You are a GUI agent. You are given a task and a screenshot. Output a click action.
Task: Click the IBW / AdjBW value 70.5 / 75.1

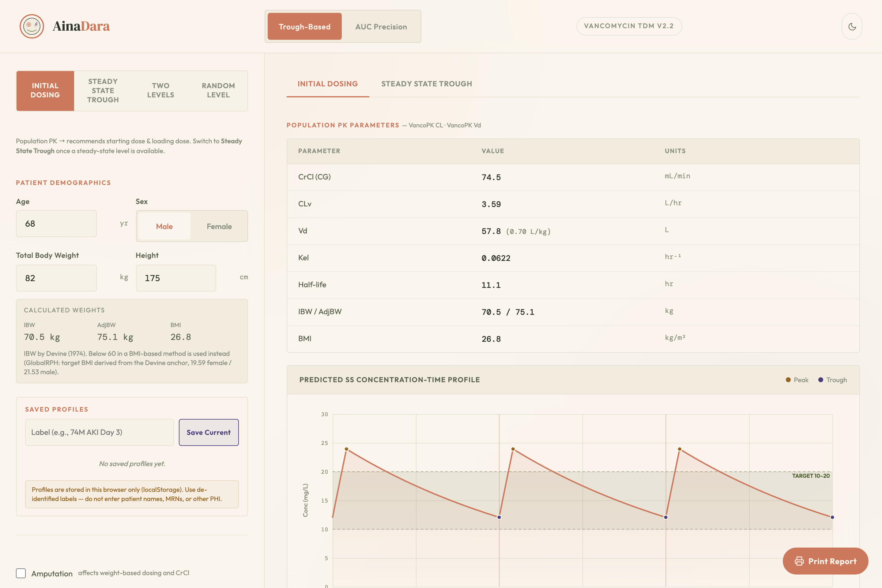[508, 312]
